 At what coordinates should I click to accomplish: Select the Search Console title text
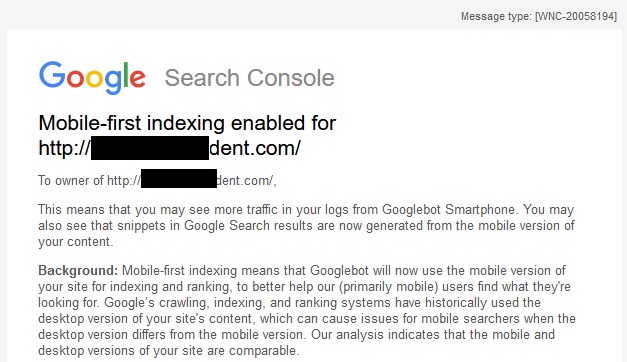(250, 78)
